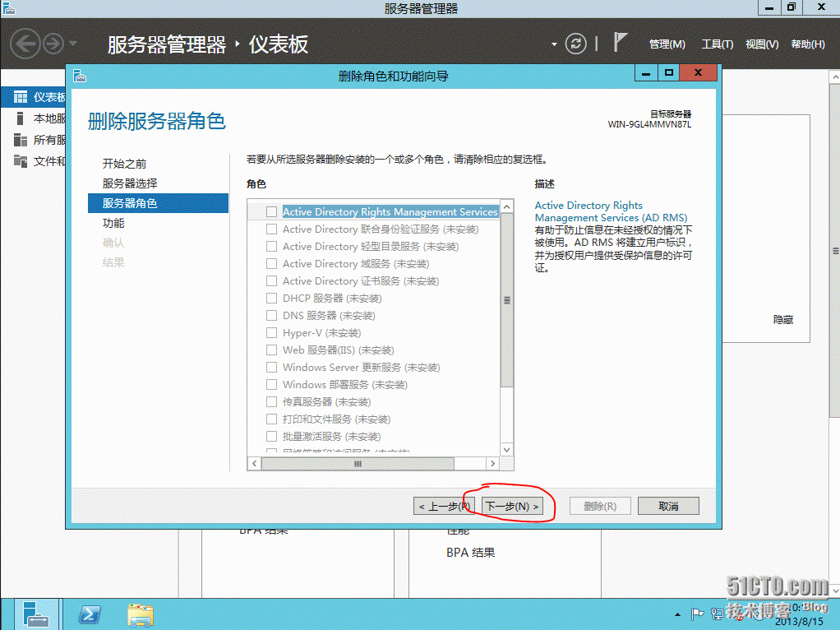Viewport: 840px width, 630px height.
Task: Select the 所有服务器 sidebar item
Action: [x=35, y=140]
